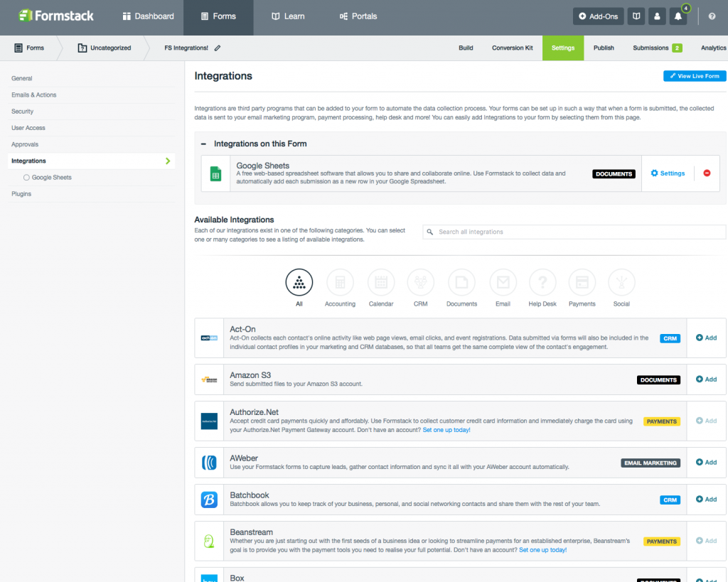Click the Search all integrations field
728x582 pixels.
(x=574, y=232)
